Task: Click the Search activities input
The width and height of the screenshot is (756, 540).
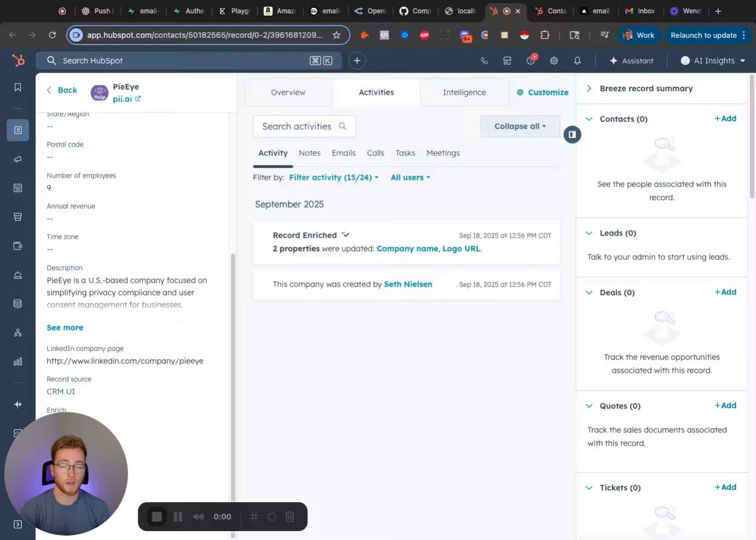Action: click(x=304, y=126)
